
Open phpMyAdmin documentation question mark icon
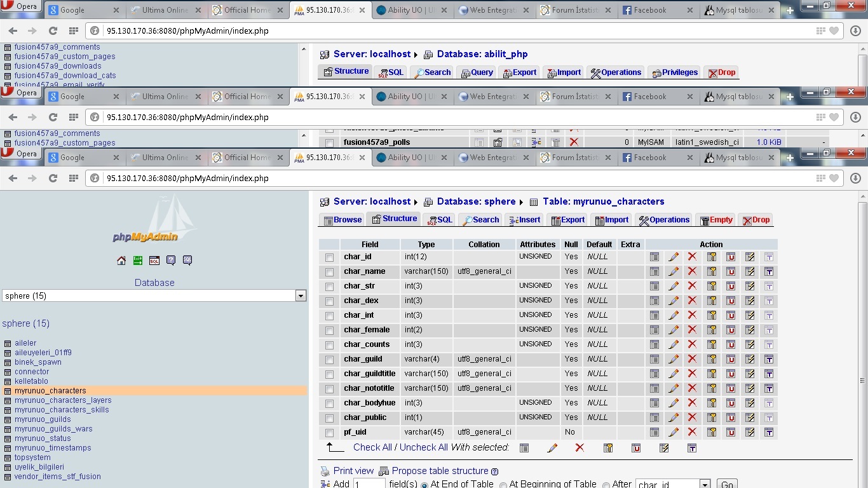pos(171,261)
